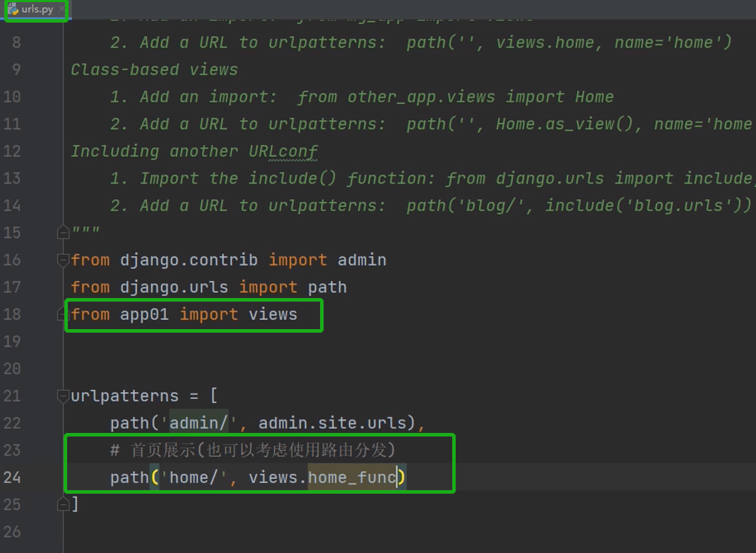Screen dimensions: 756x553
Task: Click the closing fold marker at line 25
Action: (x=63, y=504)
